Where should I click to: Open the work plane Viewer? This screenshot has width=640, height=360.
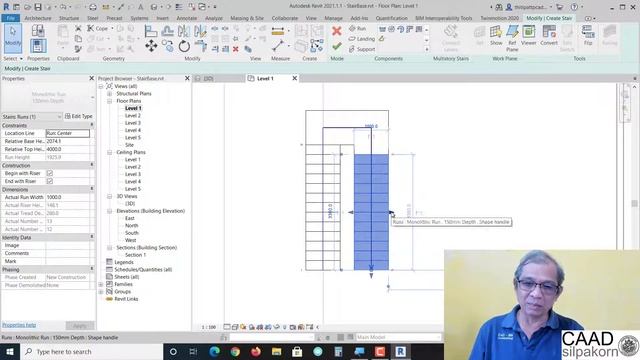tap(529, 36)
